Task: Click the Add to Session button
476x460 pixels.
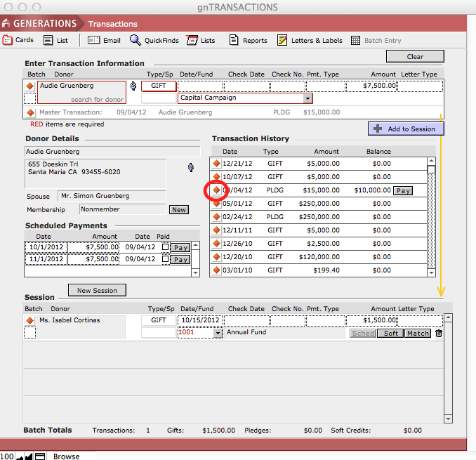Action: pyautogui.click(x=406, y=129)
